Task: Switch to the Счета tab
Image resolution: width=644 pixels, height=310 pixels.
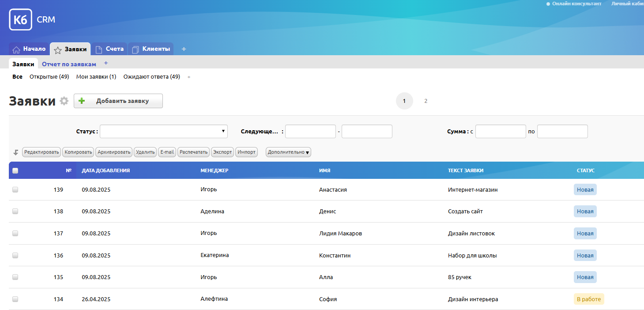Action: point(110,49)
